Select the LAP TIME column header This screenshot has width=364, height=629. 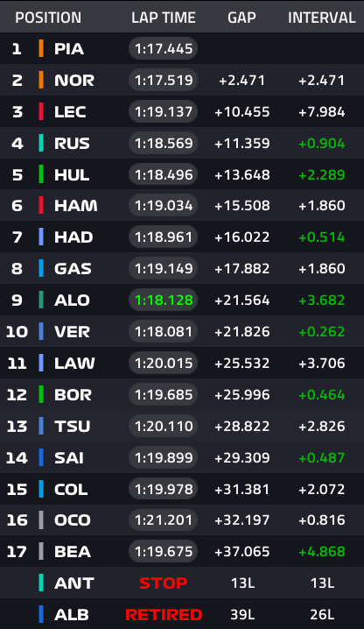tap(164, 18)
